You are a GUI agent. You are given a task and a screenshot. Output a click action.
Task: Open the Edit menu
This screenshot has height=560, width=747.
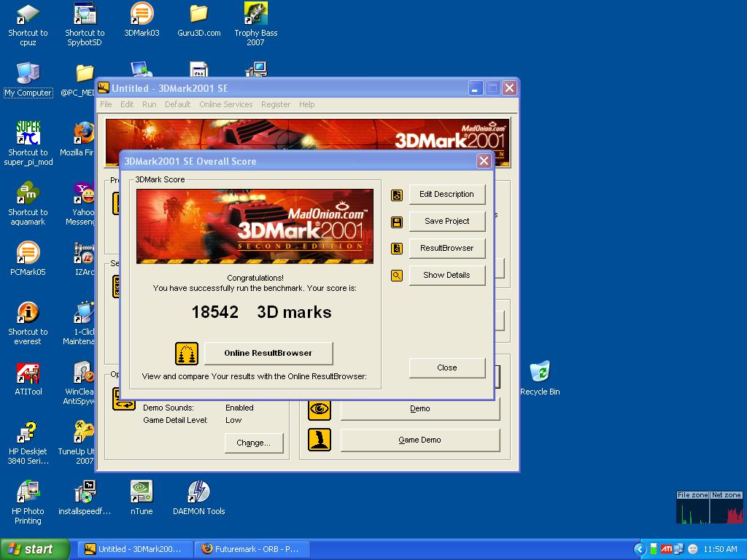127,104
